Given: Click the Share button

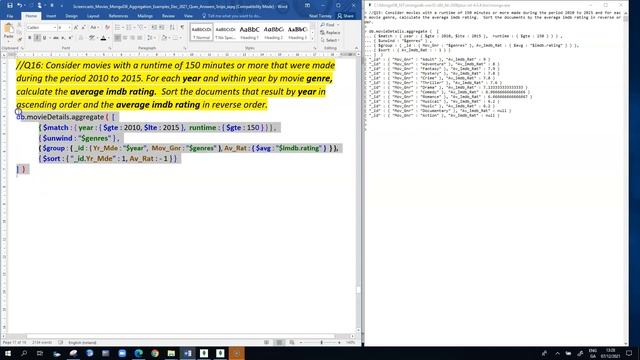Looking at the screenshot, I should pos(345,16).
